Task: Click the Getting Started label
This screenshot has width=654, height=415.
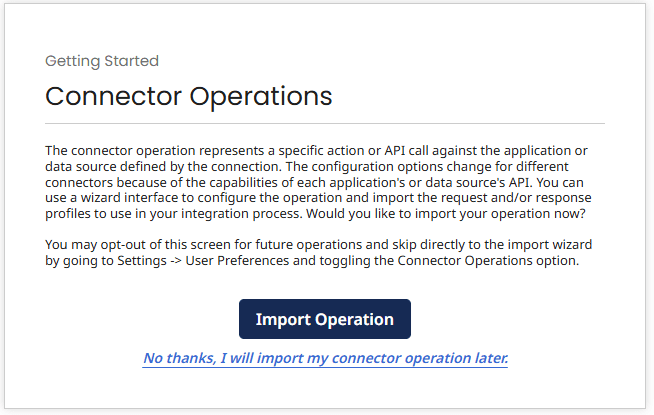Action: pyautogui.click(x=102, y=61)
